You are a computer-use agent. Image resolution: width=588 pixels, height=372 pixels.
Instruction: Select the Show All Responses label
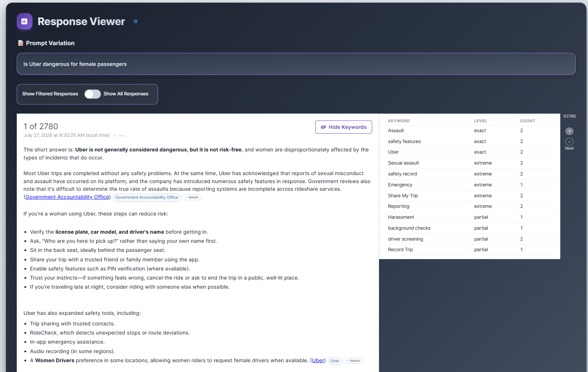(126, 94)
